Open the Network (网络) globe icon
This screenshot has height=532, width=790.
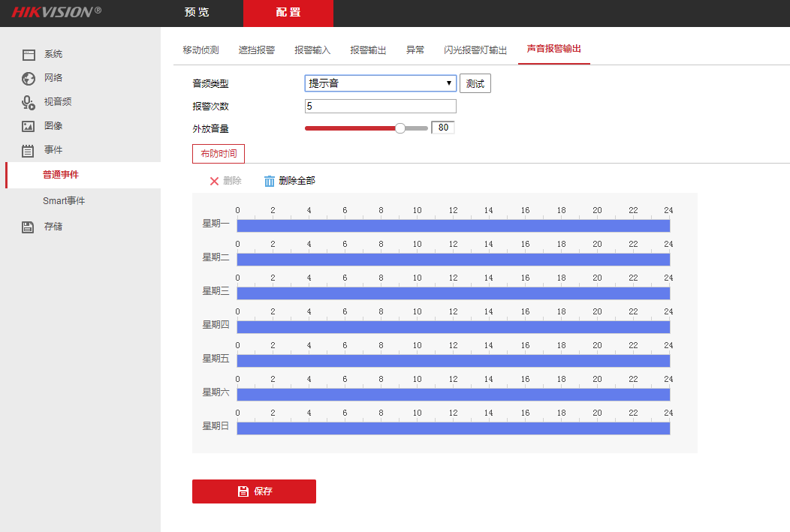(29, 78)
